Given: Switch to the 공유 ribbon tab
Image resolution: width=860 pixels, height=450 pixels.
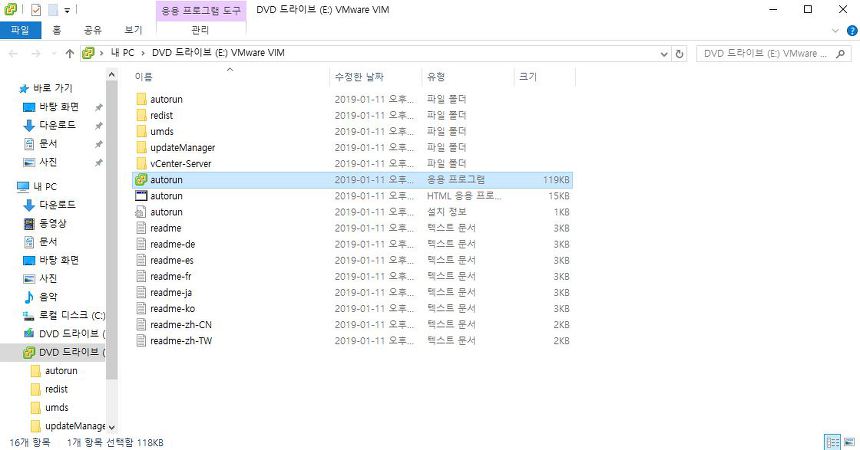Looking at the screenshot, I should 93,30.
